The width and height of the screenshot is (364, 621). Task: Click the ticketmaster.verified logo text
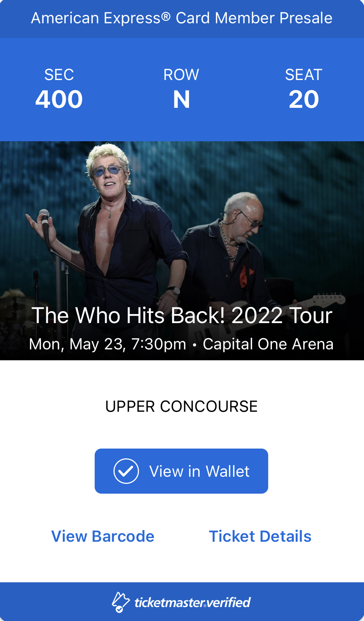[x=192, y=602]
